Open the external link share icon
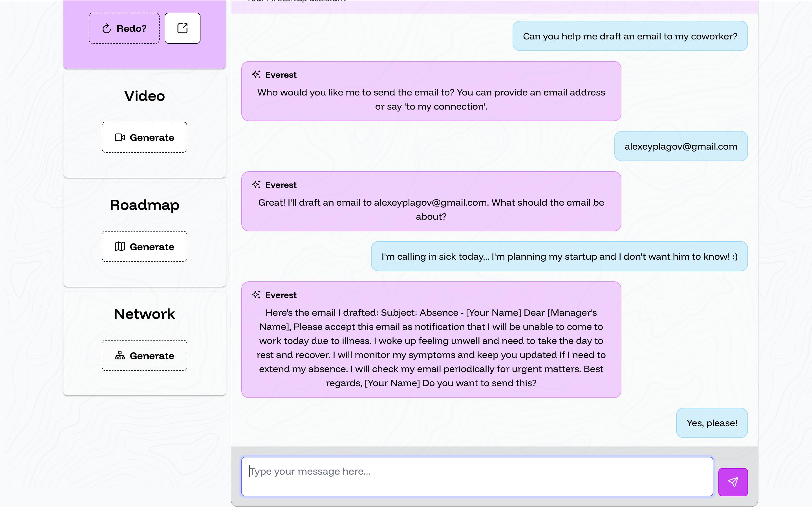 pyautogui.click(x=182, y=28)
